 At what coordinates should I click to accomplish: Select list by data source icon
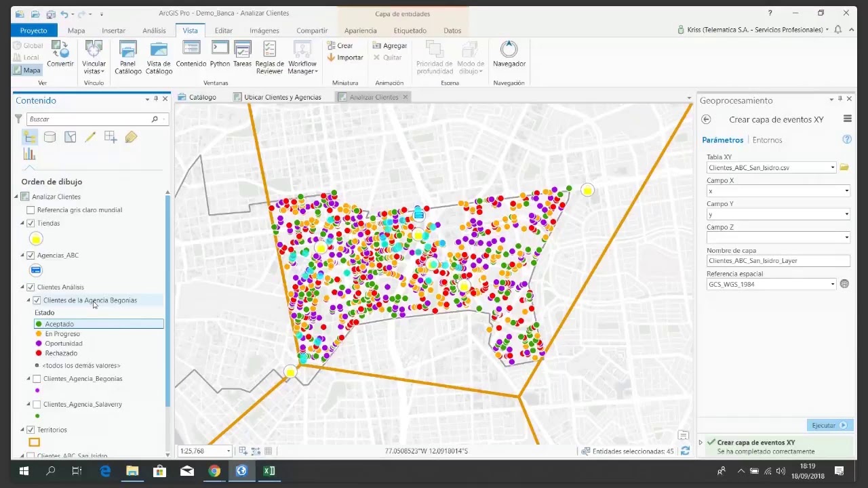click(x=50, y=137)
